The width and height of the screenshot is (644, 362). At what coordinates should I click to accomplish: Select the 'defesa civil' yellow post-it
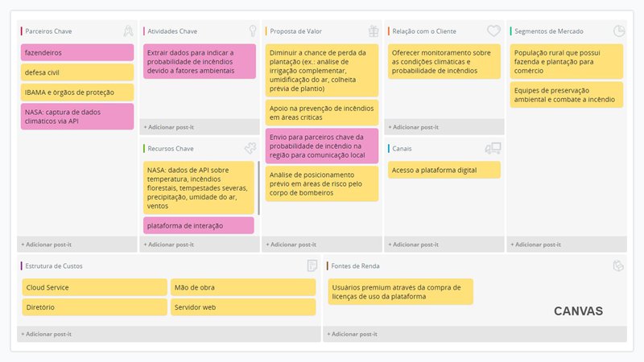(77, 72)
